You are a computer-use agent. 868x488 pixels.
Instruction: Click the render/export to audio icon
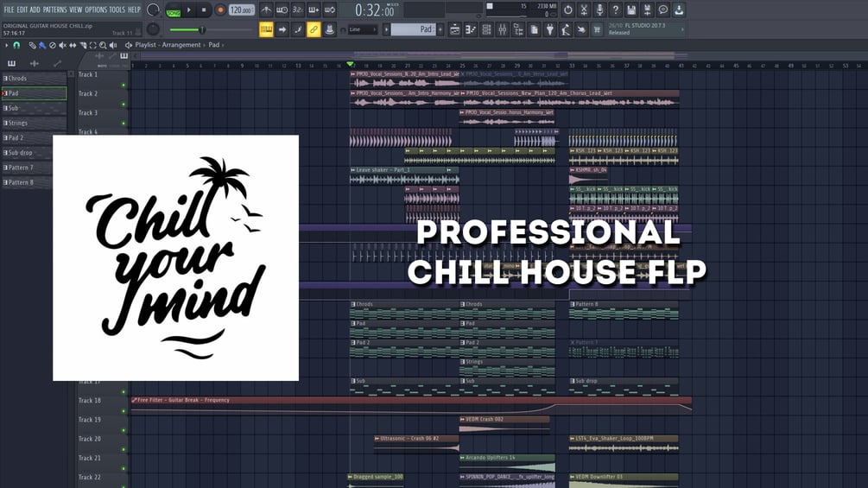[x=647, y=10]
